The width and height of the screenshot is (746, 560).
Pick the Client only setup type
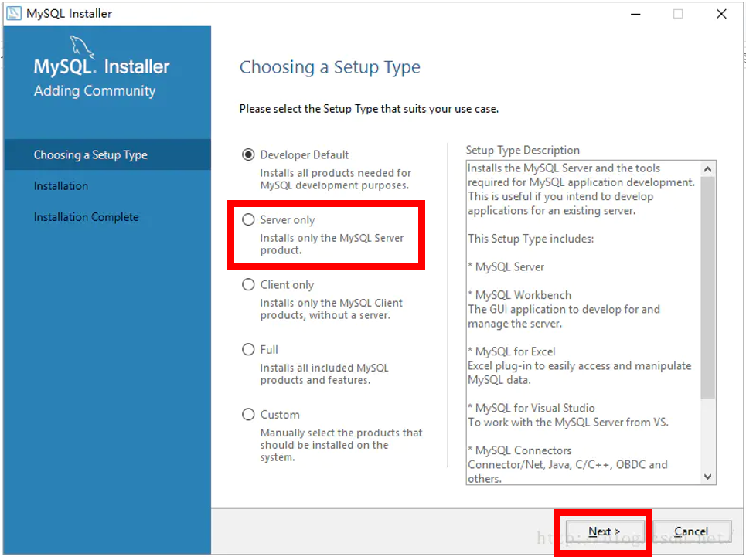click(x=248, y=284)
